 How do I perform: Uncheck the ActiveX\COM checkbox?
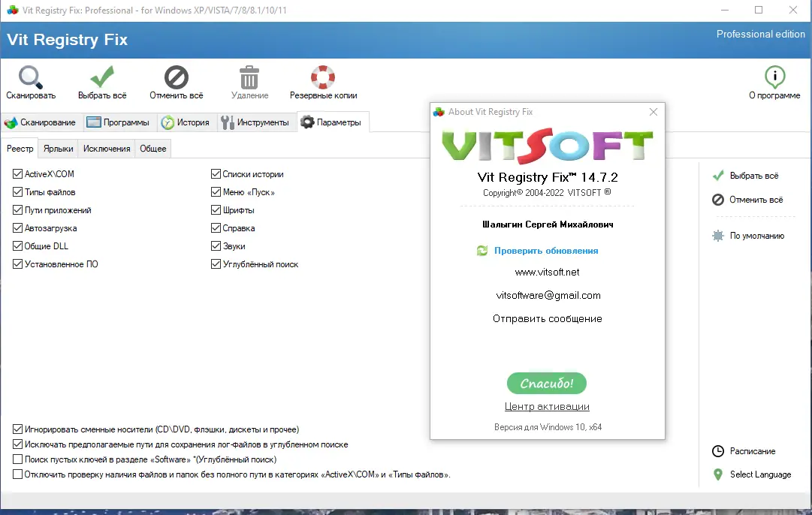[x=17, y=174]
